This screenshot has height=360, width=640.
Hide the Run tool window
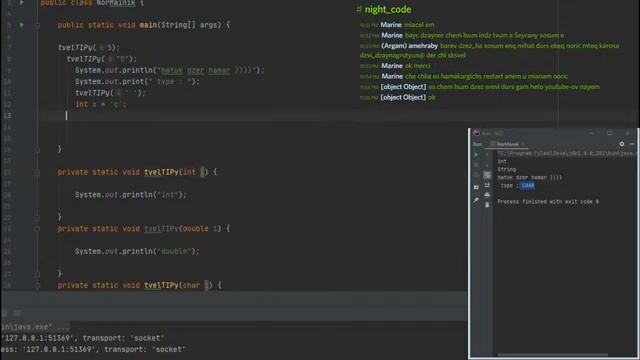[632, 144]
